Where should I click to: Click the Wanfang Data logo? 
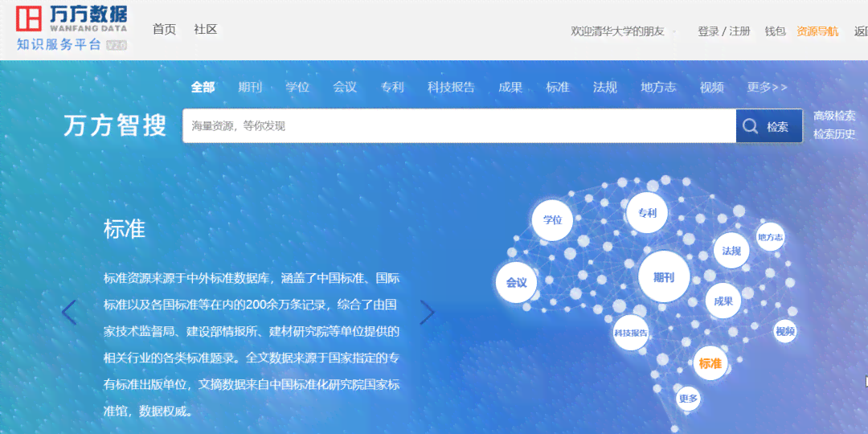tap(72, 27)
